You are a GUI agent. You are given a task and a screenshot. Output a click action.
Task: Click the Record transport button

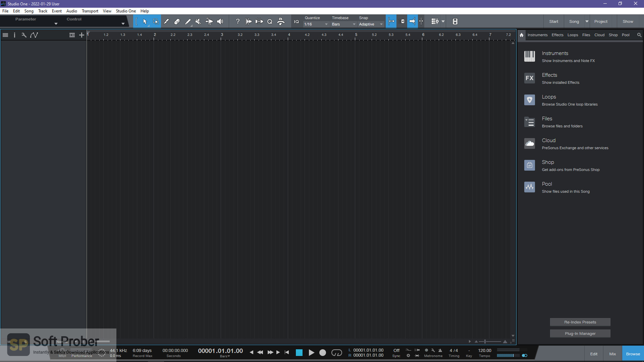(323, 353)
